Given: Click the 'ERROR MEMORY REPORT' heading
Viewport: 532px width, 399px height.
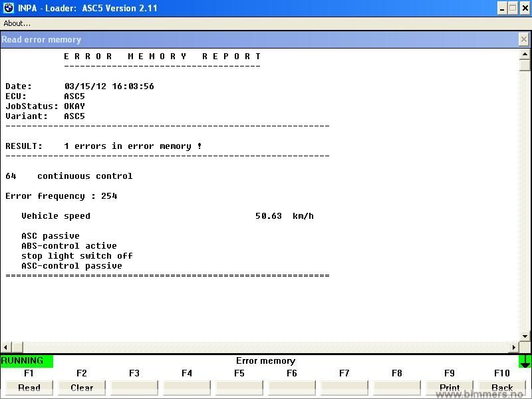Looking at the screenshot, I should point(162,57).
